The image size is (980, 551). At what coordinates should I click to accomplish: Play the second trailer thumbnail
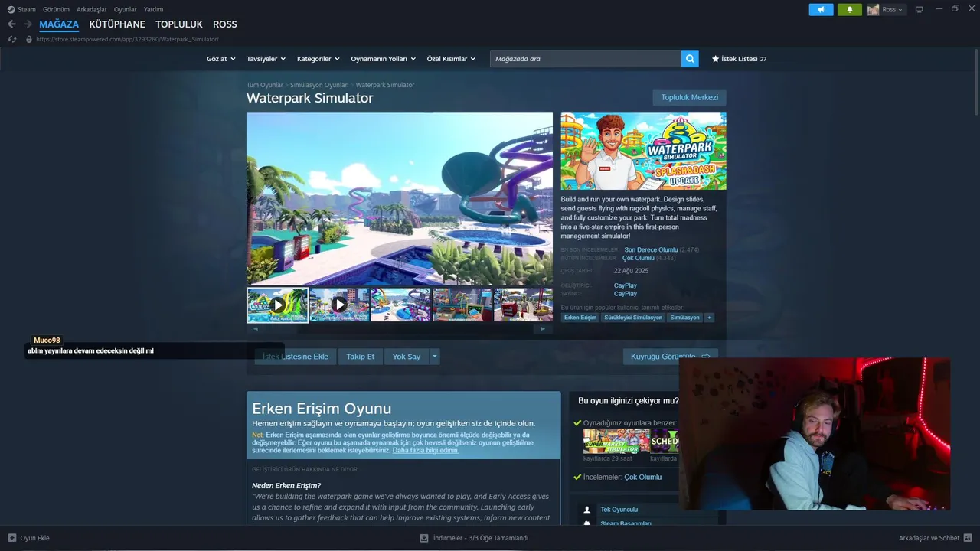tap(339, 305)
